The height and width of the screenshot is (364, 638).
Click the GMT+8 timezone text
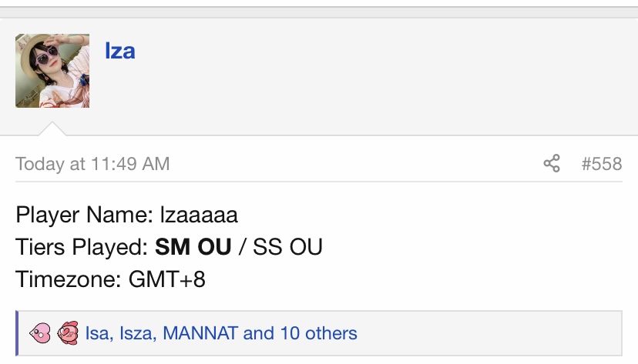167,279
